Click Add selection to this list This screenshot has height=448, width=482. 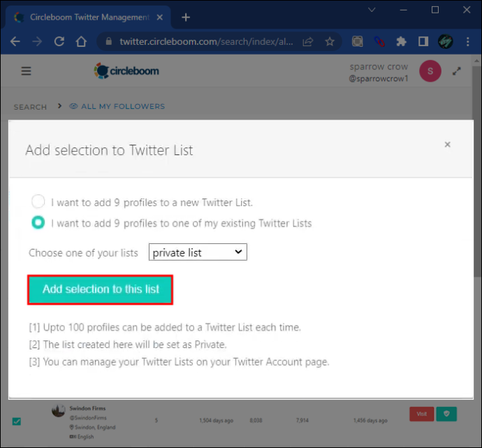point(100,289)
